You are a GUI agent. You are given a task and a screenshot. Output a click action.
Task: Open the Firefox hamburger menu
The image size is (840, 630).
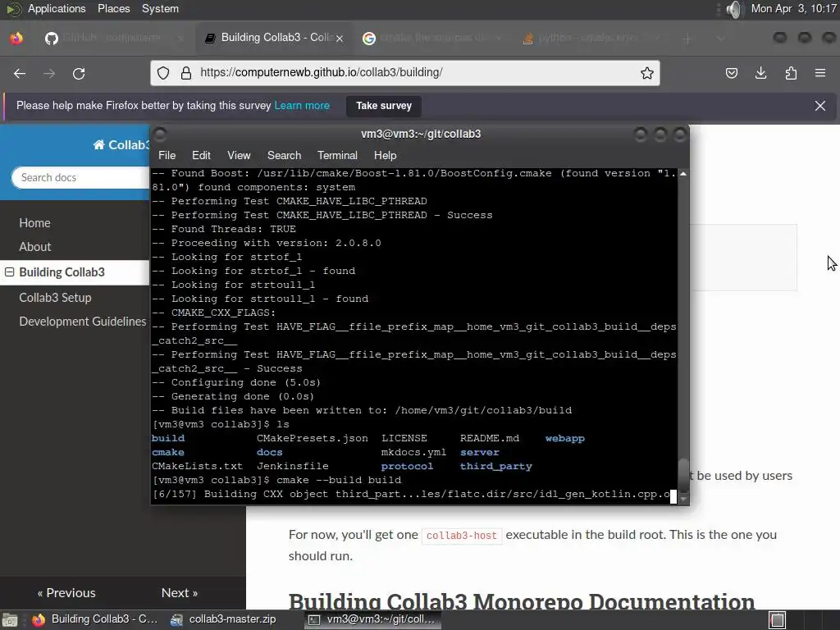[x=820, y=73]
